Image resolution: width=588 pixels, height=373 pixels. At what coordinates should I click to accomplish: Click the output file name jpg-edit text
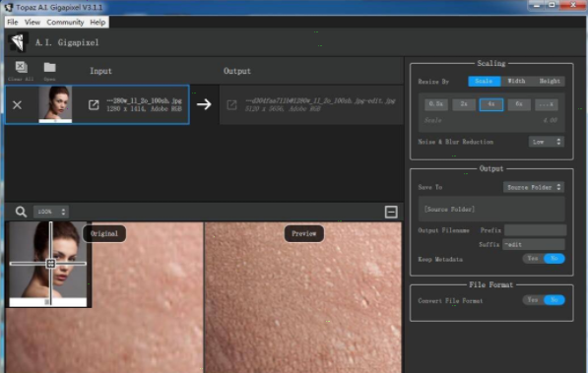coord(320,100)
